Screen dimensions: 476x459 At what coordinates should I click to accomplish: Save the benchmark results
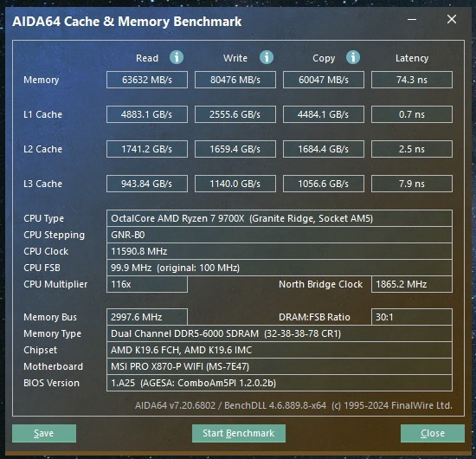click(44, 433)
